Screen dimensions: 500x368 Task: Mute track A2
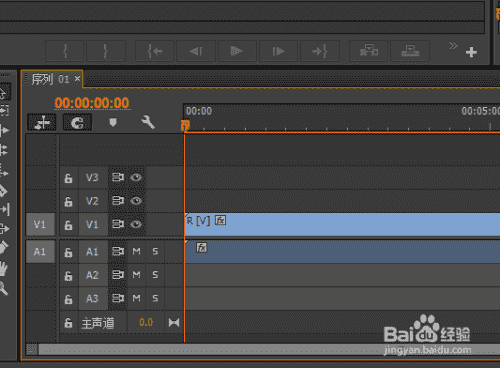[x=136, y=275]
